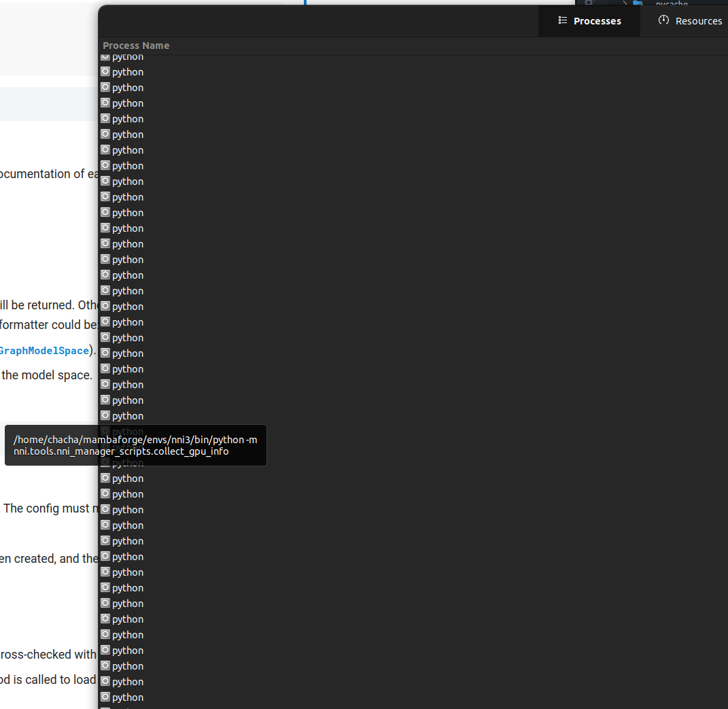Click the python icon on the tenth process row

click(x=105, y=196)
